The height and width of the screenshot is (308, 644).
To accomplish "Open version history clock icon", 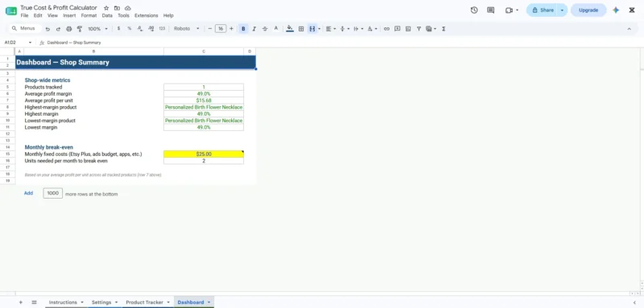I will pyautogui.click(x=474, y=10).
